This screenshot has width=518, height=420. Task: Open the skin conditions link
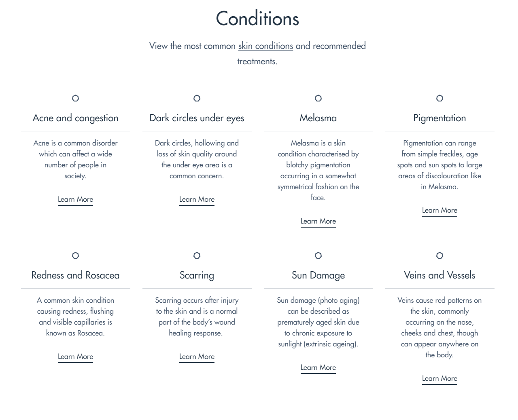(265, 46)
